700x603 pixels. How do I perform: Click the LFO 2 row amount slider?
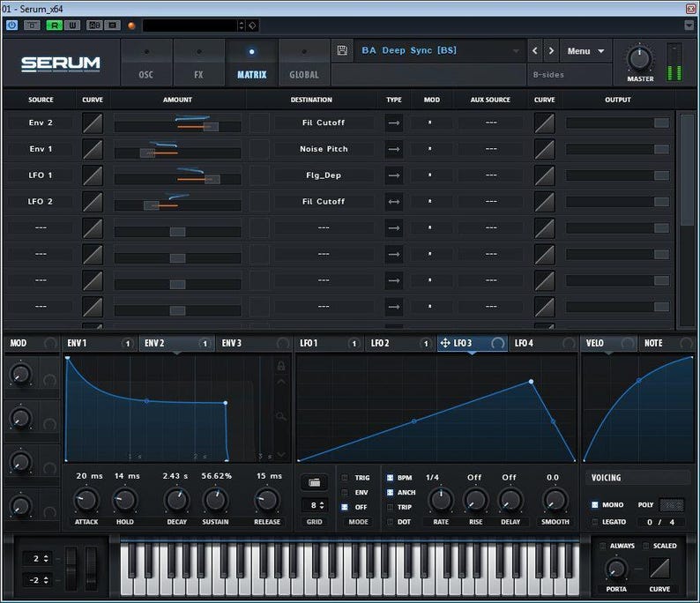(178, 205)
